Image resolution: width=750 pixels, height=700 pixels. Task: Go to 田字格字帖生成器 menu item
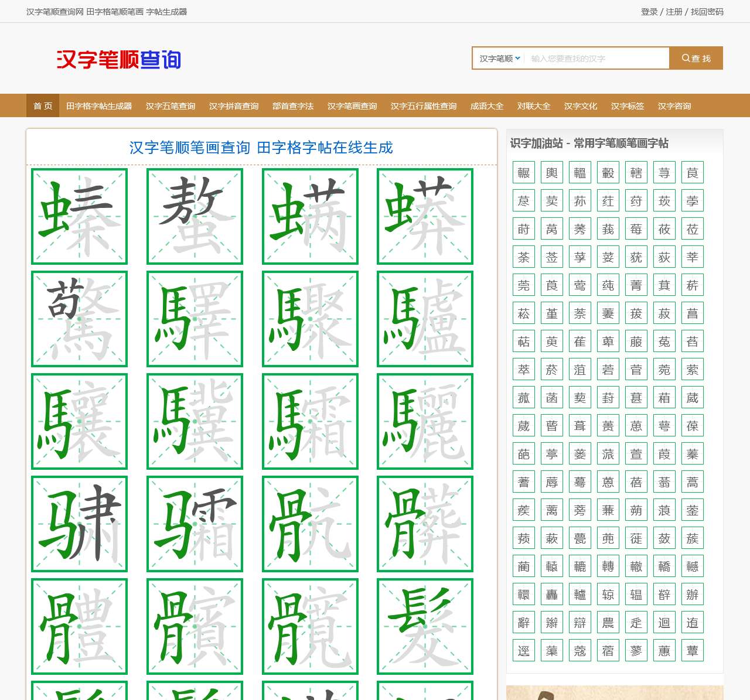point(99,106)
